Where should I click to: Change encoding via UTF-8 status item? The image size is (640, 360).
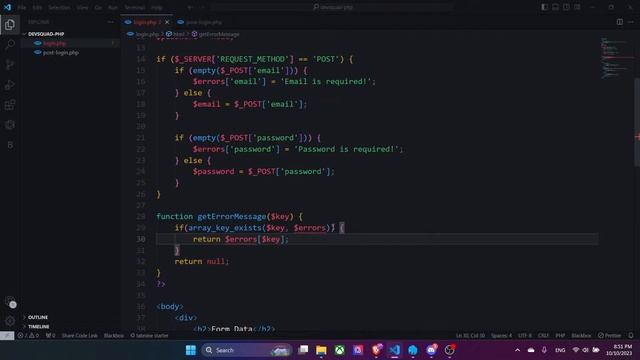524,336
